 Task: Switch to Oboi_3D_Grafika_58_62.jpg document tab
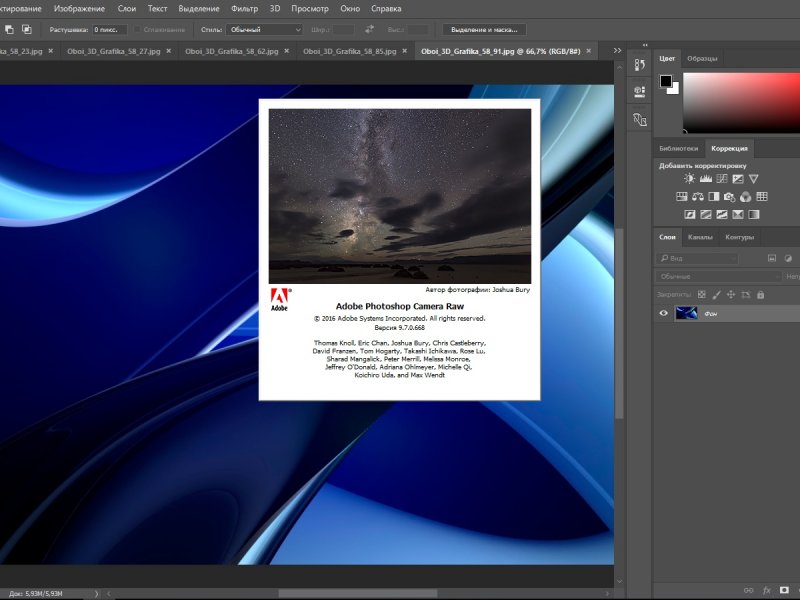pyautogui.click(x=231, y=51)
